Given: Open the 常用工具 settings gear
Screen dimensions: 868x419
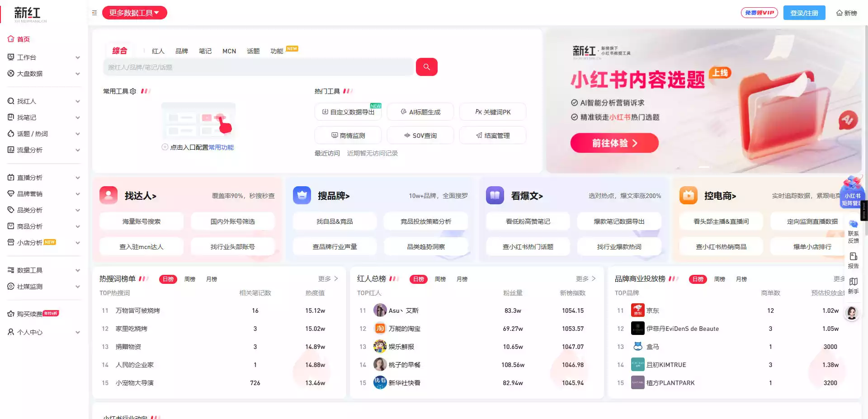Looking at the screenshot, I should click(x=133, y=91).
